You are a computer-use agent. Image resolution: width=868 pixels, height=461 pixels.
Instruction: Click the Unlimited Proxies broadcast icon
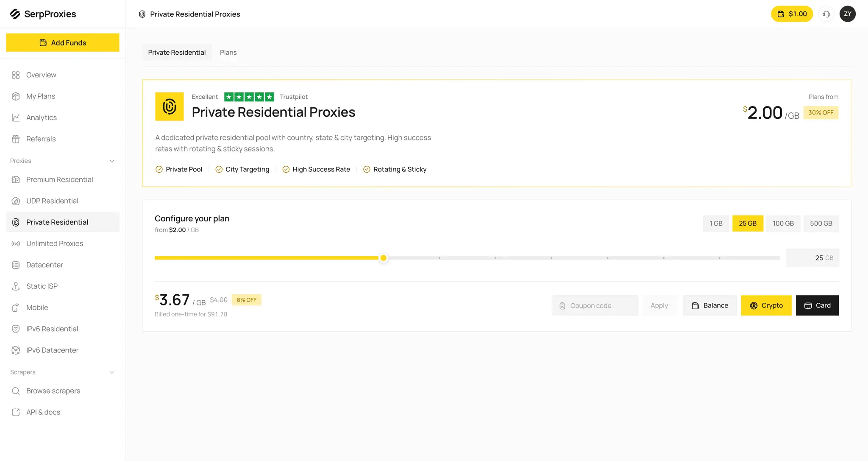[x=16, y=243]
